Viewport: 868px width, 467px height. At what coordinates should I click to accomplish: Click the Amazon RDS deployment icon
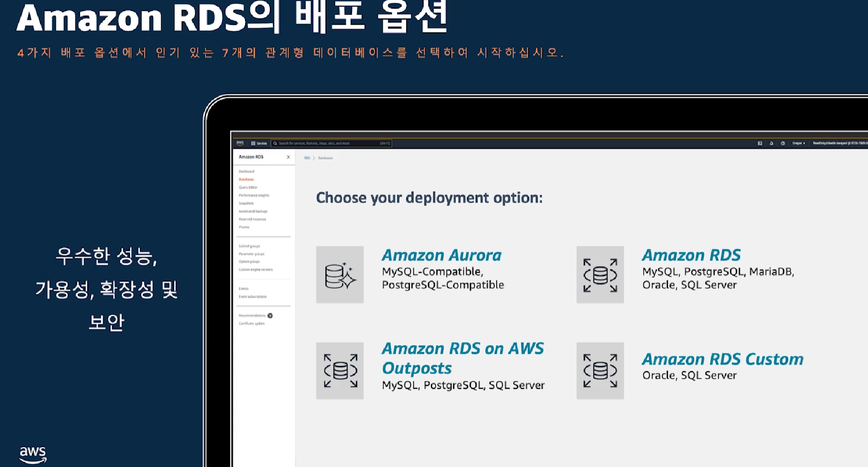600,275
